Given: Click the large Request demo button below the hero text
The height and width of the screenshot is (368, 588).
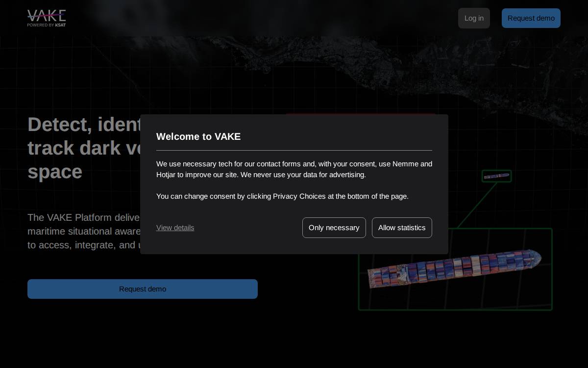Looking at the screenshot, I should point(143,289).
